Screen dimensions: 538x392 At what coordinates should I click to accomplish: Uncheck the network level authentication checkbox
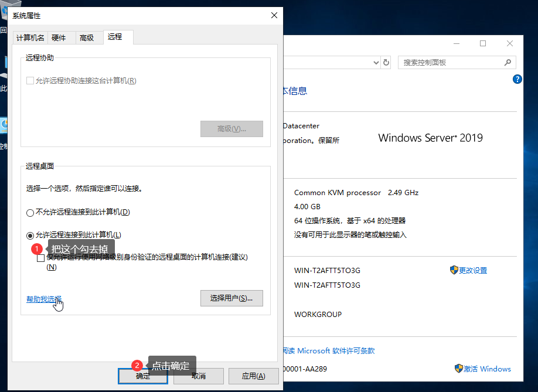[41, 258]
